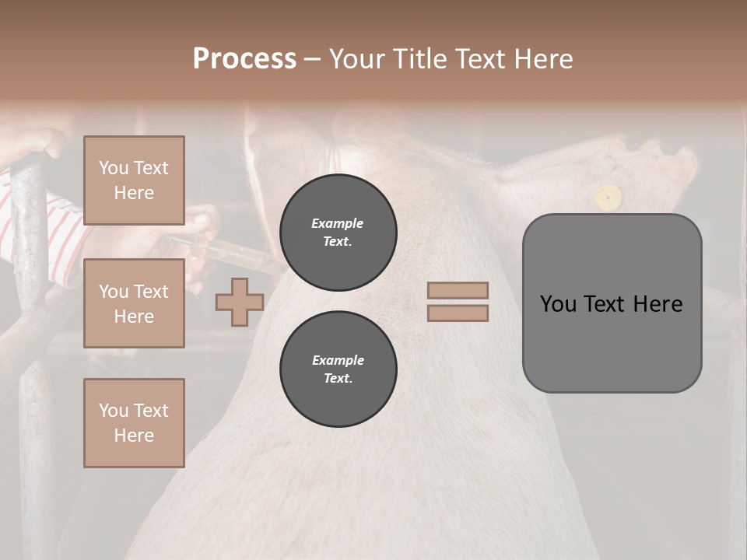Viewport: 747px width, 560px height.
Task: Select the large gray You Text Here box
Action: coord(612,303)
